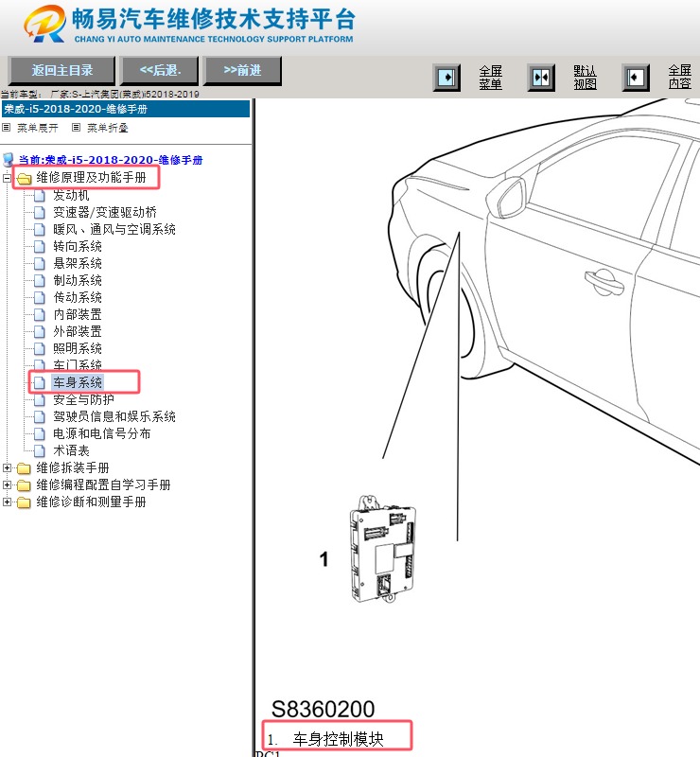
Task: Select the 维修诊断和测量手册 folder label
Action: tap(91, 502)
